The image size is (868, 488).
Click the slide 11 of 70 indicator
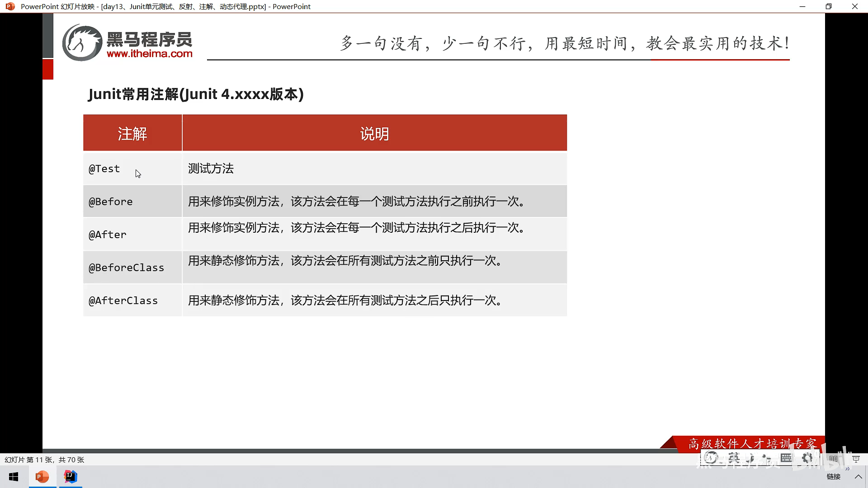pos(44,460)
